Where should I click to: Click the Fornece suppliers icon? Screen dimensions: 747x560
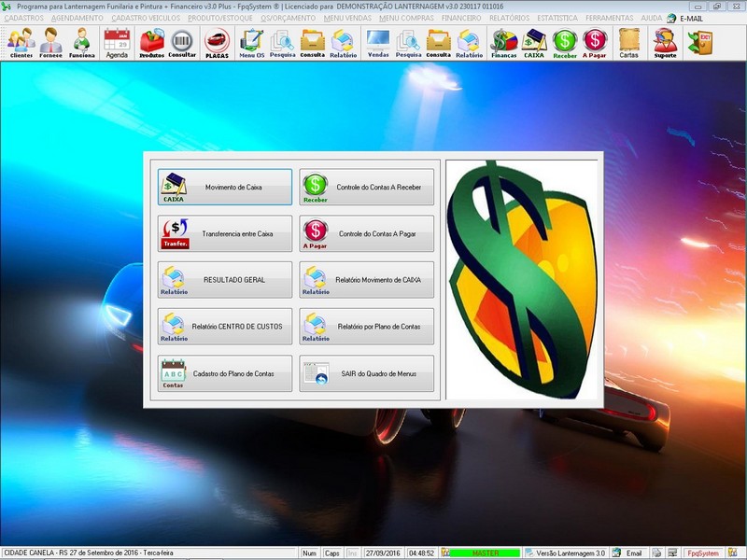(x=51, y=42)
